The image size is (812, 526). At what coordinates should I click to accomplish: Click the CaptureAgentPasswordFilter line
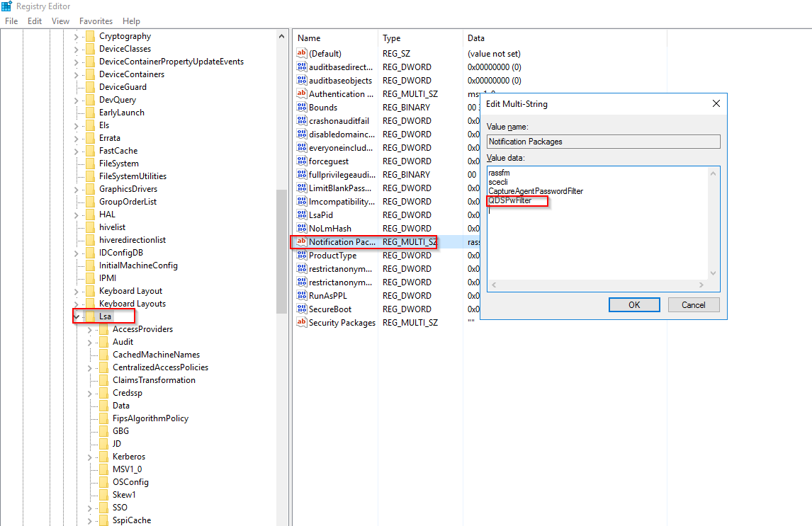coord(536,191)
